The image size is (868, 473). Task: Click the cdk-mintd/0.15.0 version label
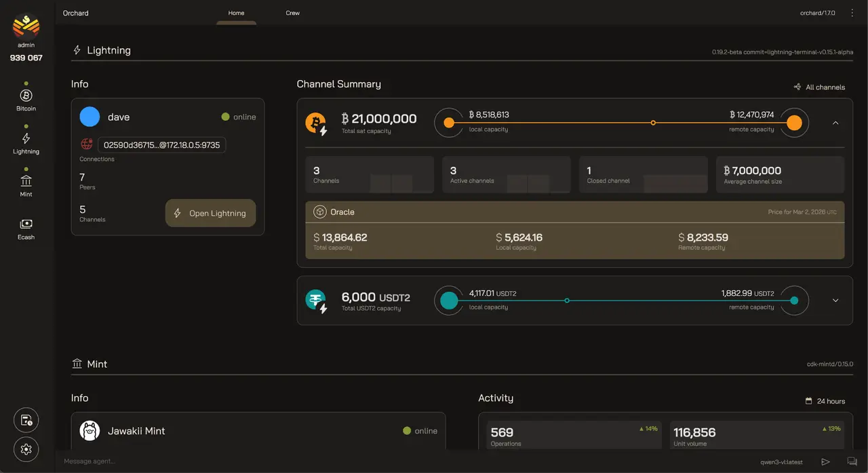point(830,364)
